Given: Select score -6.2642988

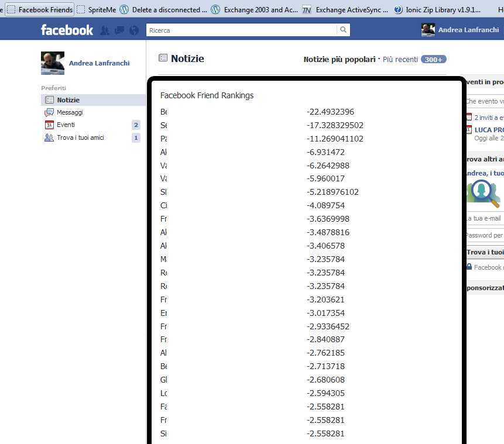Looking at the screenshot, I should [x=328, y=166].
